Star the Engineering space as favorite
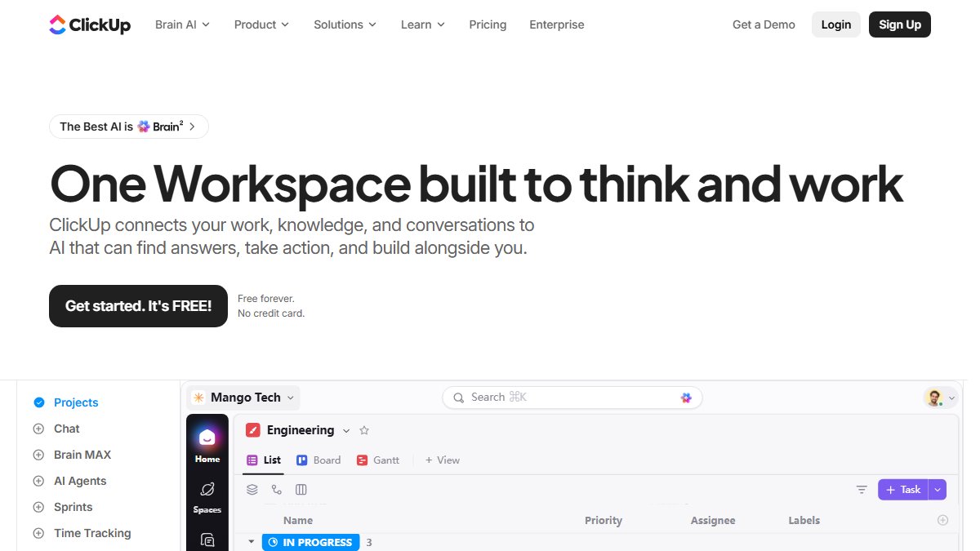 (364, 430)
